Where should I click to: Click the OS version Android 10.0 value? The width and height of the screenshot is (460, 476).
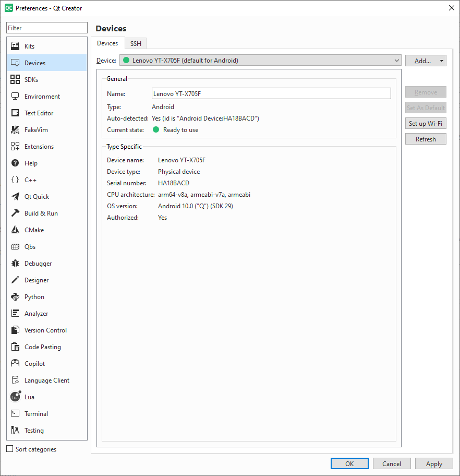pos(196,206)
